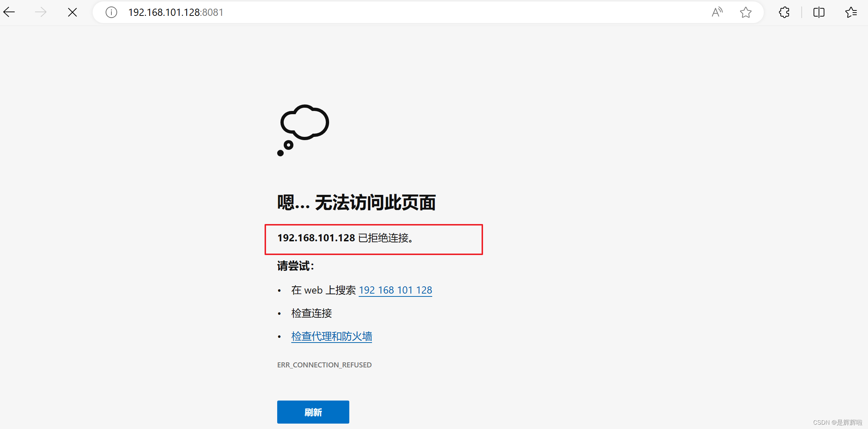
Task: Open 检查代理和防火墙 link
Action: pyautogui.click(x=332, y=336)
